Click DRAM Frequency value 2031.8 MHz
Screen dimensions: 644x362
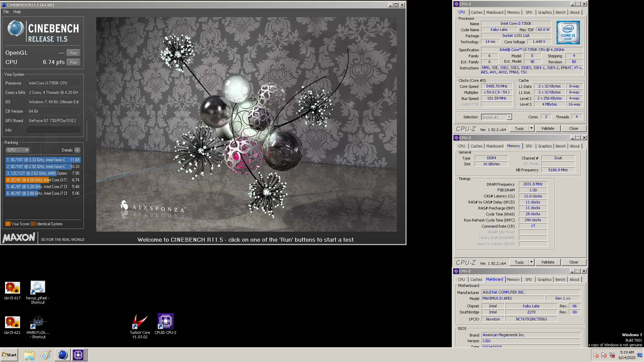click(x=533, y=184)
